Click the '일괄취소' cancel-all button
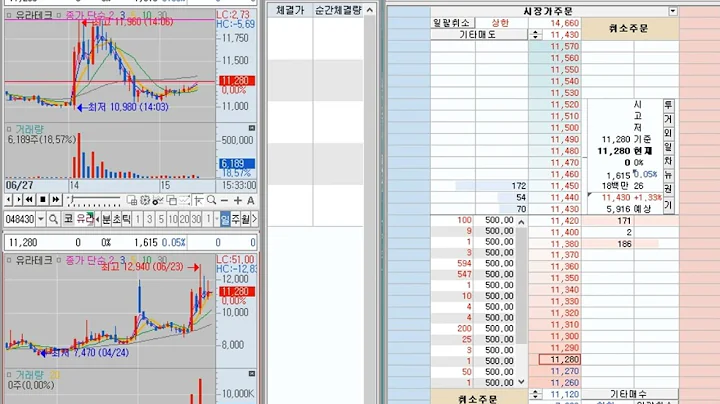This screenshot has height=404, width=720. point(452,22)
